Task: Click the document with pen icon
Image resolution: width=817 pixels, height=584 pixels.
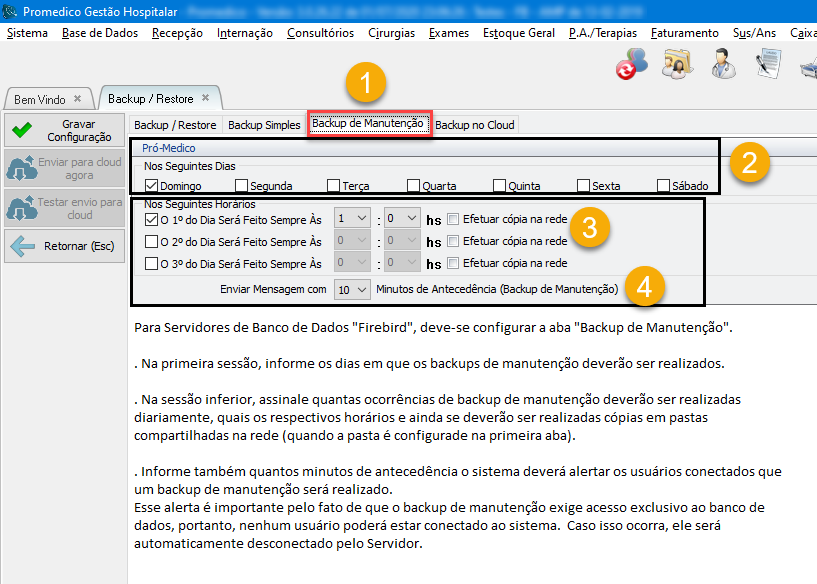Action: pos(767,65)
